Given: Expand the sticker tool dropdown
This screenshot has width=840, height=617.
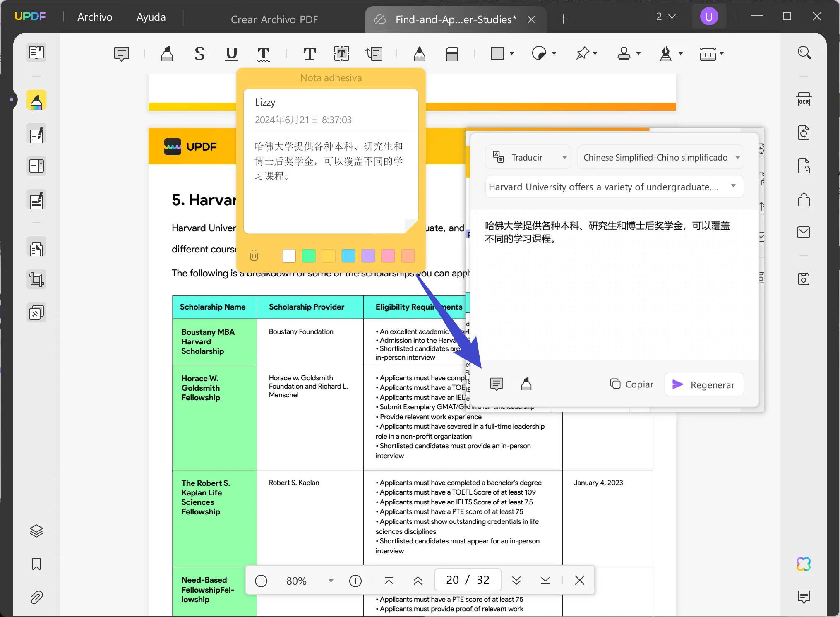Looking at the screenshot, I should [554, 53].
